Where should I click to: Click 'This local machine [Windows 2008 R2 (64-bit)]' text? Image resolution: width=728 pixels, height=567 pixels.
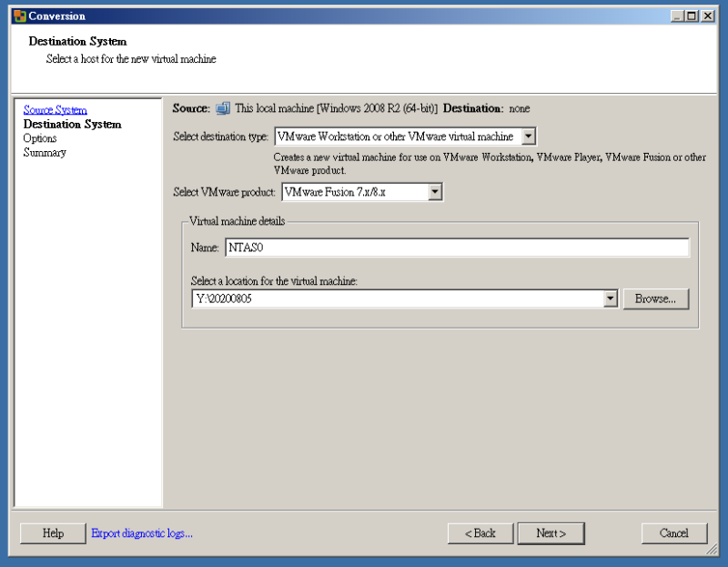tap(336, 108)
